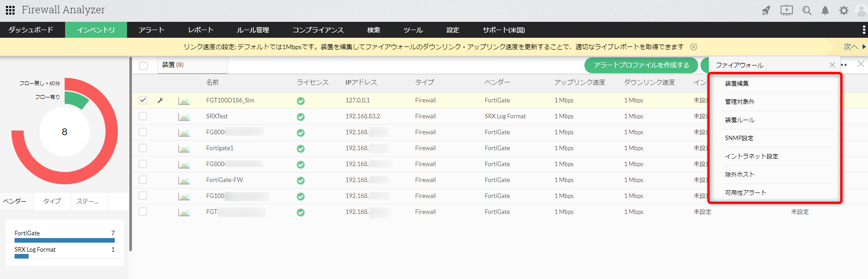Choose SNMP設定 in the firewall menu
The image size is (868, 279).
[x=739, y=138]
